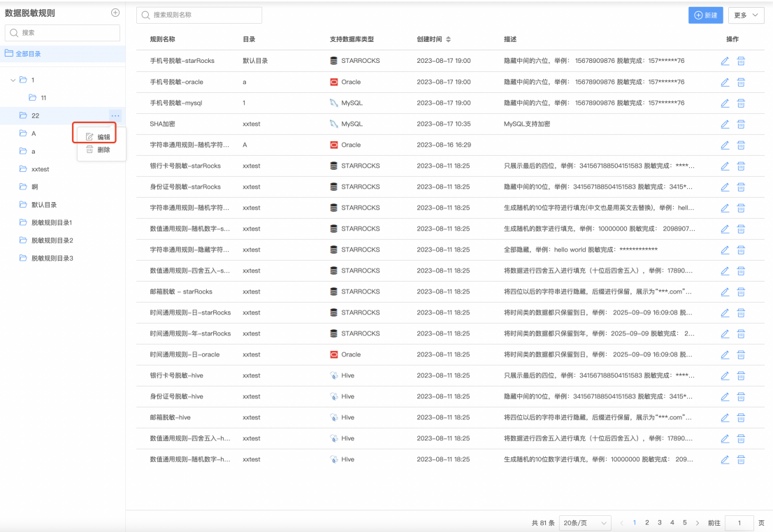This screenshot has width=773, height=532.
Task: Go to page 3
Action: click(x=660, y=523)
